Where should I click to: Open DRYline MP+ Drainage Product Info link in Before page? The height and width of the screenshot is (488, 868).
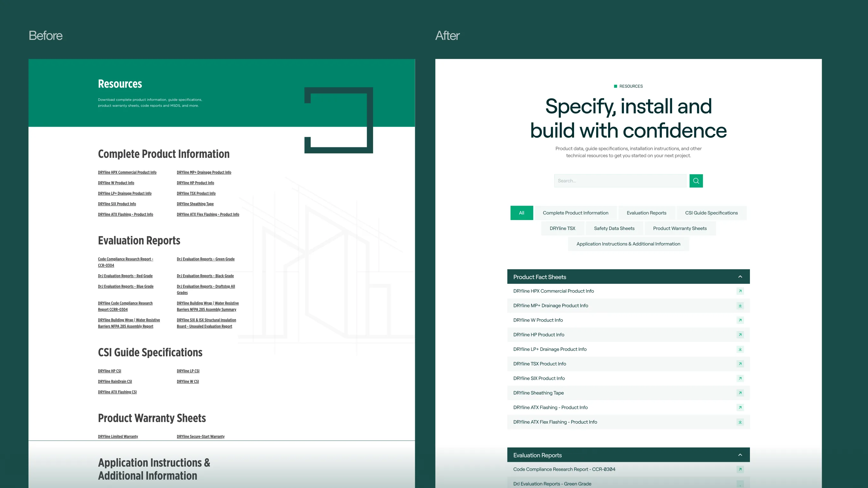(x=204, y=173)
